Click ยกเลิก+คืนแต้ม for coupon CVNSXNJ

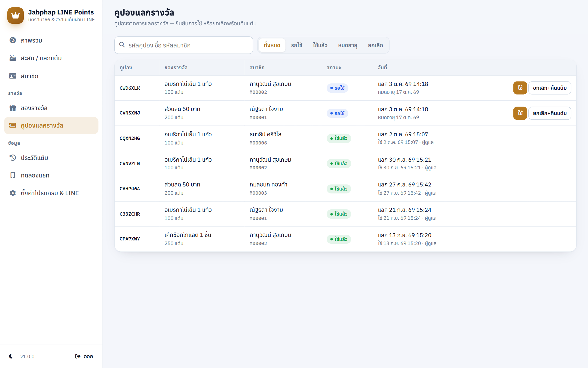(550, 113)
